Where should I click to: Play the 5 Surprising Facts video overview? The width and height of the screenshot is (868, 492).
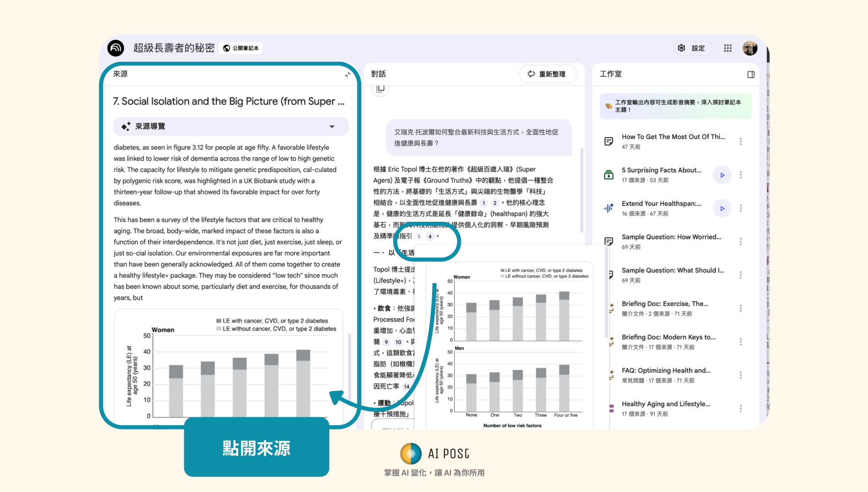[x=722, y=175]
